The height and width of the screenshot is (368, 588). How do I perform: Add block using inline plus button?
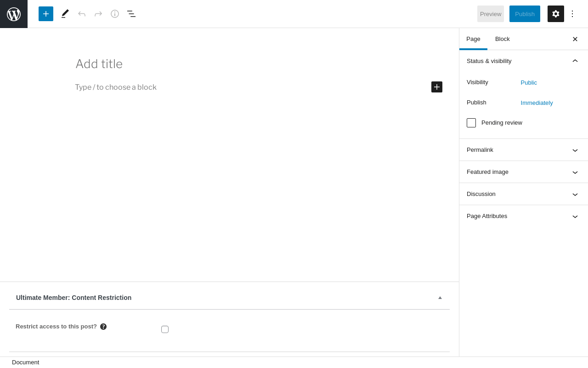[x=437, y=87]
